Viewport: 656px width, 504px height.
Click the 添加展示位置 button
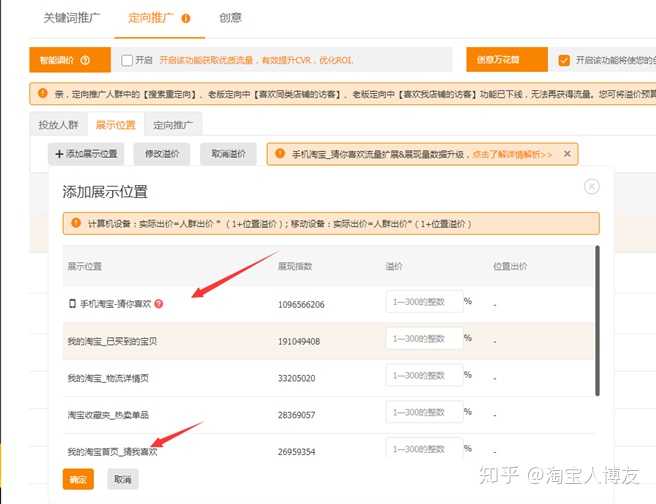86,154
